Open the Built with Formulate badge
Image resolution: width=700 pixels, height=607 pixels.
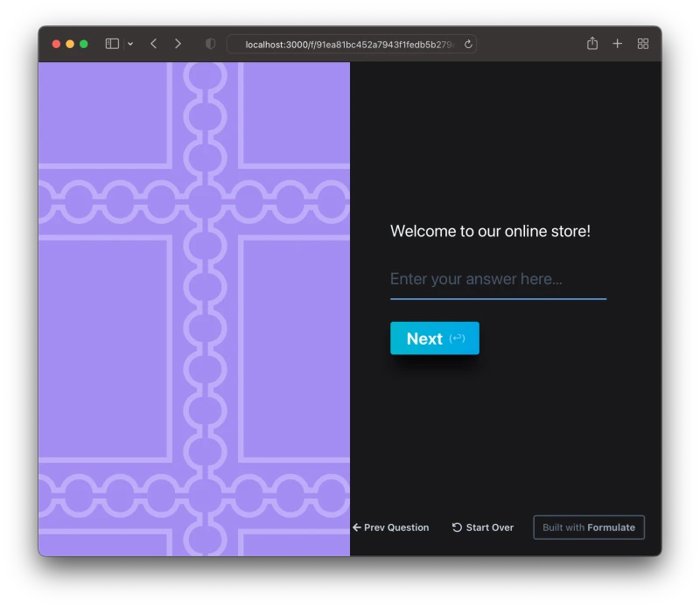tap(589, 527)
